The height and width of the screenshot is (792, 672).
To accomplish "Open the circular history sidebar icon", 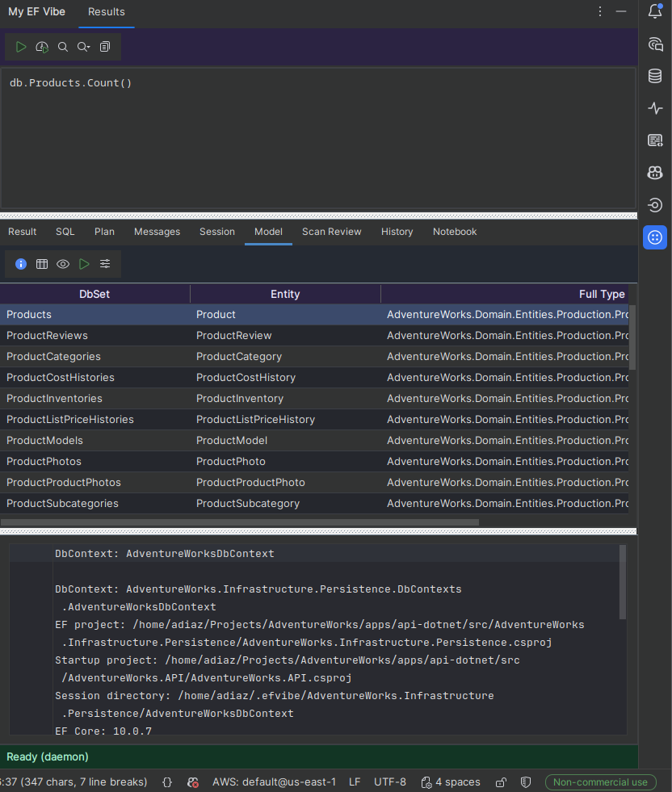I will click(x=655, y=205).
